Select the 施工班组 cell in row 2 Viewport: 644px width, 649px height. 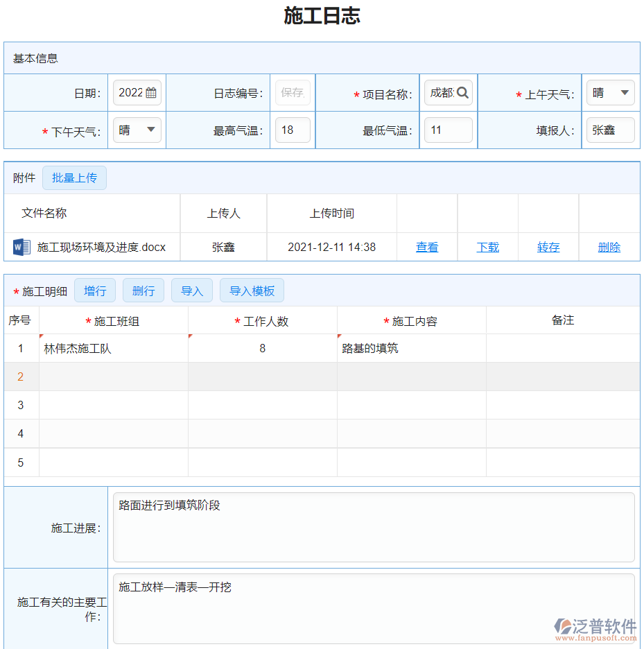pyautogui.click(x=114, y=377)
